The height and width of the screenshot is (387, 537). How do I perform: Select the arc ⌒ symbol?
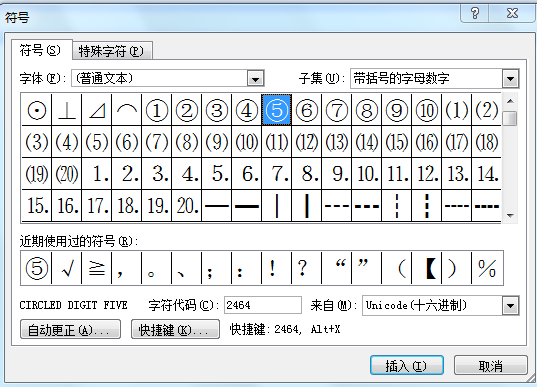tap(127, 110)
